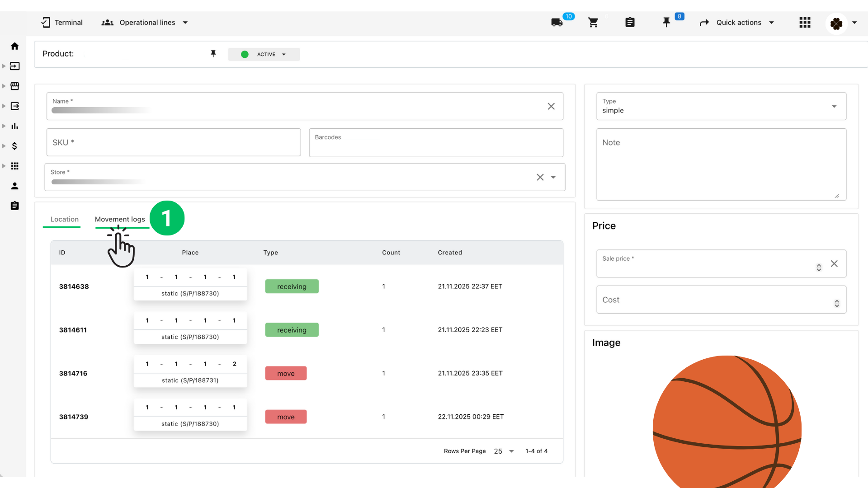Open the clipboard orders icon in the top bar
Screen dimensions: 868x488
pyautogui.click(x=630, y=22)
